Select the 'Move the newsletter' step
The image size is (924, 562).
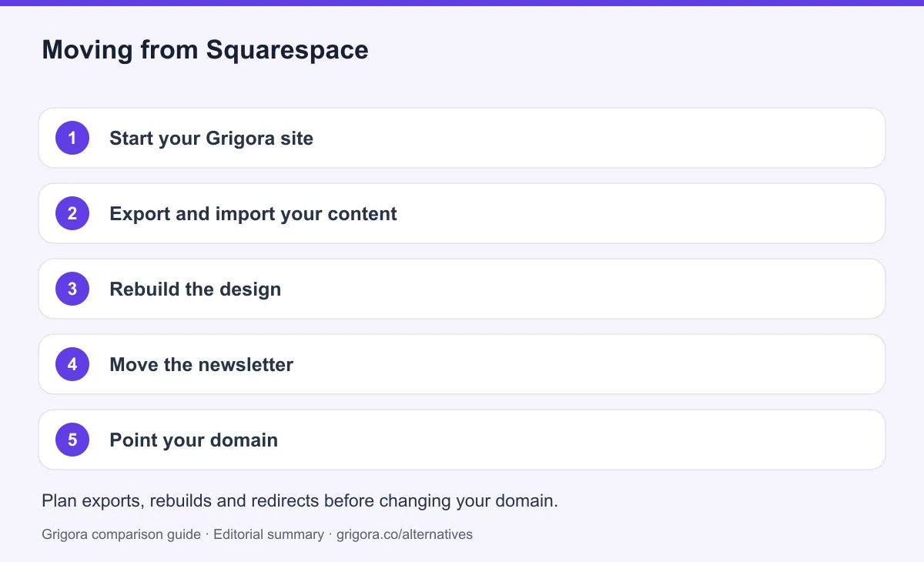[x=462, y=364]
